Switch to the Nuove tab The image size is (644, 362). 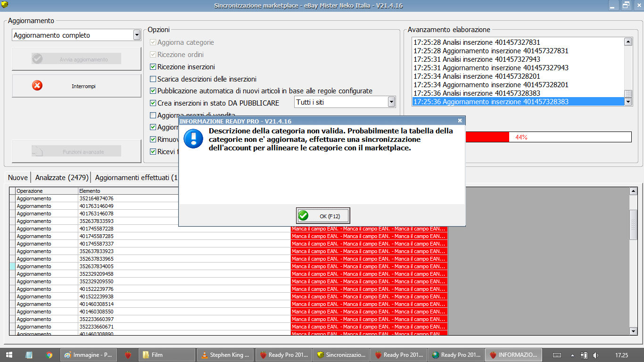click(18, 178)
